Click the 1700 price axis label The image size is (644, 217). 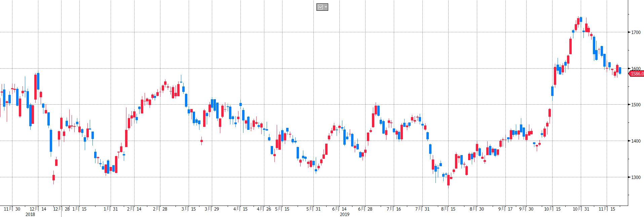[x=636, y=33]
